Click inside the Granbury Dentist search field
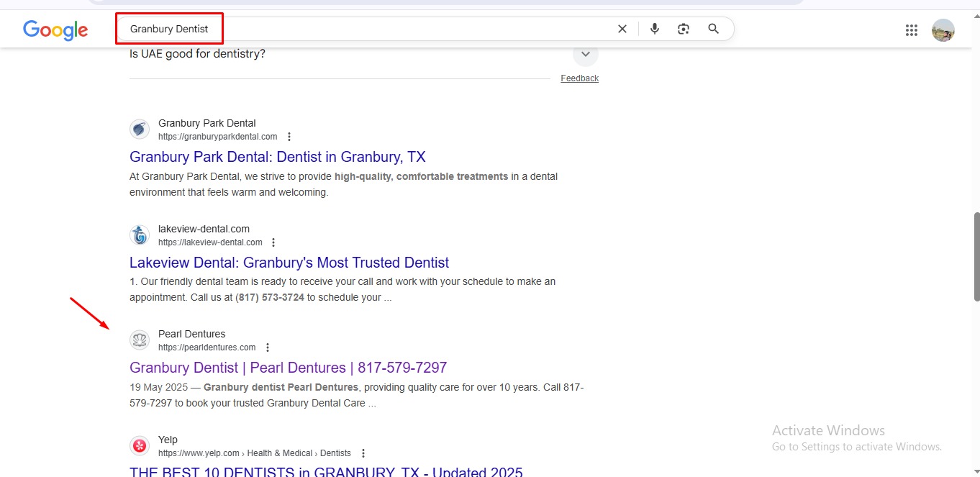 403,29
